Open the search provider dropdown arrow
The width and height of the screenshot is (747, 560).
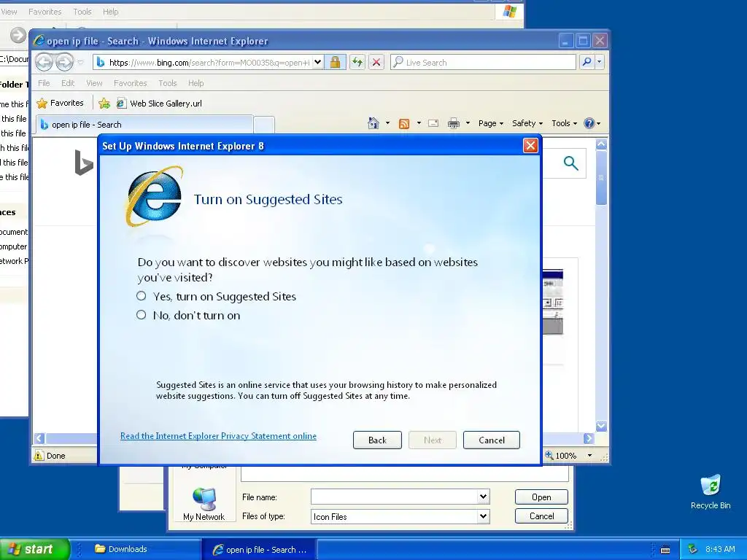pos(600,62)
